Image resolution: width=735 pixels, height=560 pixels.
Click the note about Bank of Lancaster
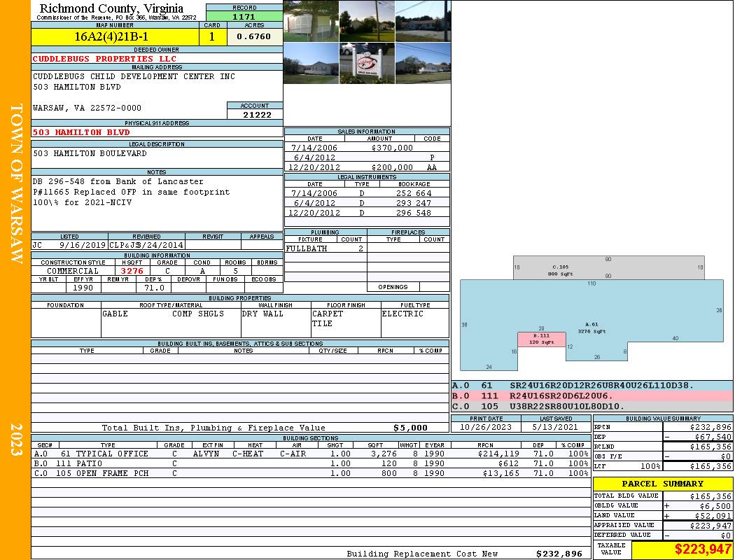click(x=118, y=181)
